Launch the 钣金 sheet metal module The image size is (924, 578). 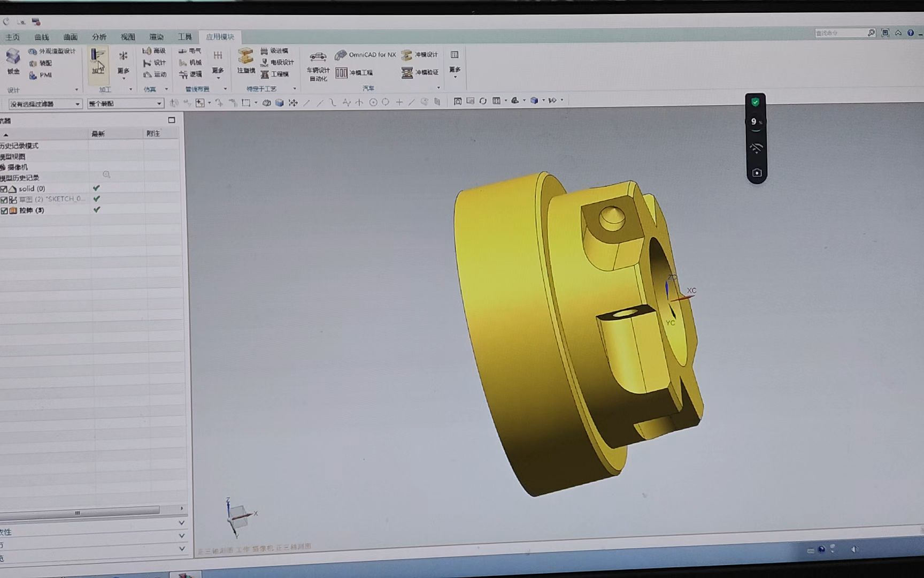coord(13,60)
